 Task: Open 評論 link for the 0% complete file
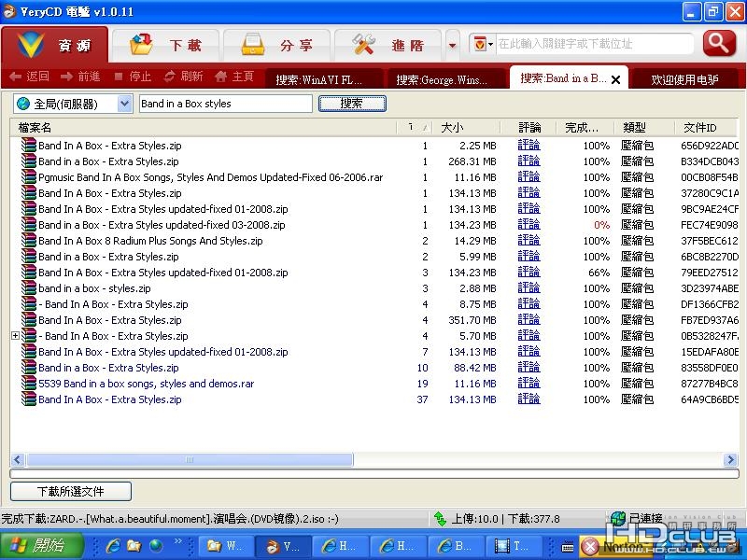click(x=529, y=225)
